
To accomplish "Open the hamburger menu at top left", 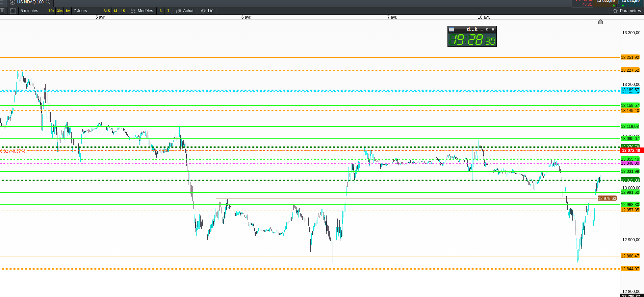I will click(x=2, y=2).
